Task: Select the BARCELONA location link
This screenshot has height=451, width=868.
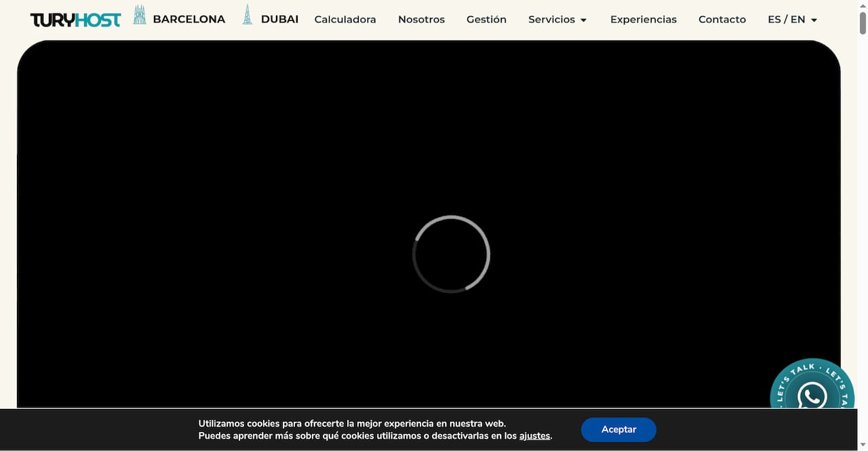Action: pyautogui.click(x=189, y=19)
